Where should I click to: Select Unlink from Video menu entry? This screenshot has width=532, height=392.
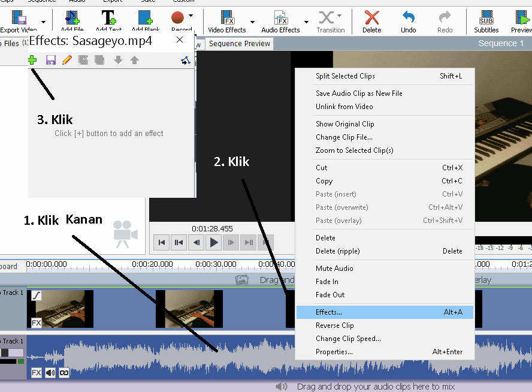pos(385,107)
